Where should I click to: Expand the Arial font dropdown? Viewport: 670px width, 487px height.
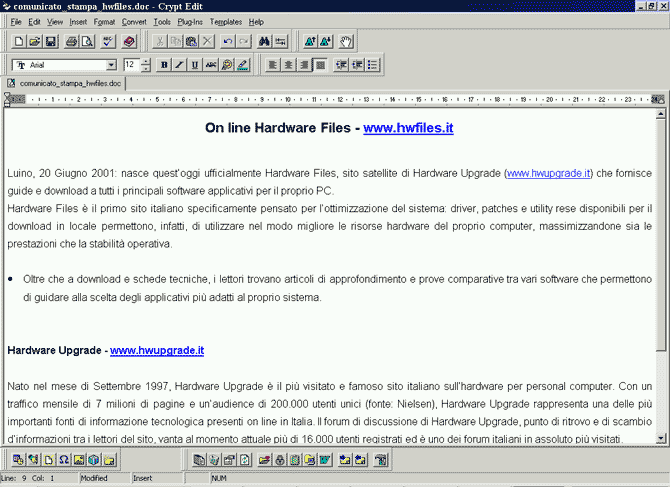click(x=111, y=65)
